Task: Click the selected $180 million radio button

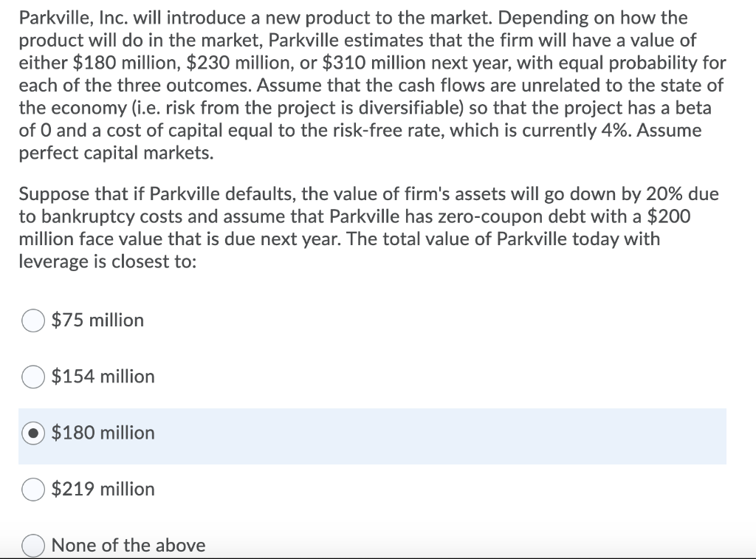Action: [x=33, y=433]
